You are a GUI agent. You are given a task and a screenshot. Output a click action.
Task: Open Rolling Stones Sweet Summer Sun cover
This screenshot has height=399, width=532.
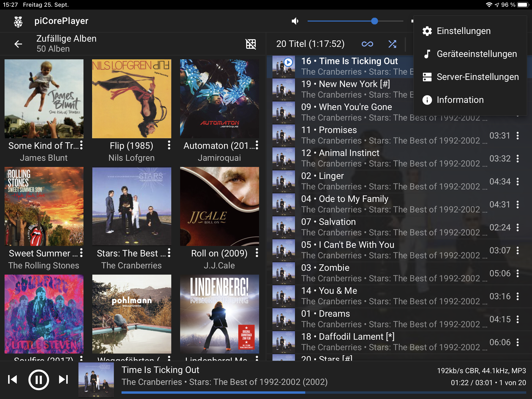click(44, 206)
